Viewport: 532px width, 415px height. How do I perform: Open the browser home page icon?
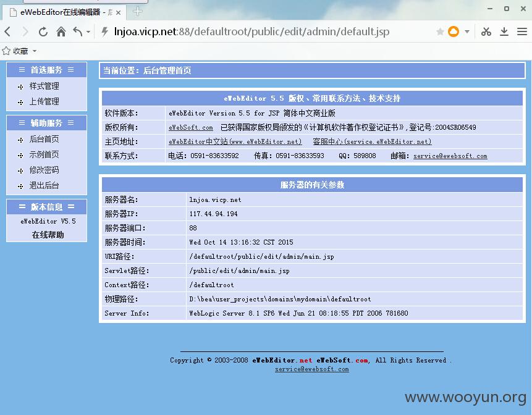61,31
